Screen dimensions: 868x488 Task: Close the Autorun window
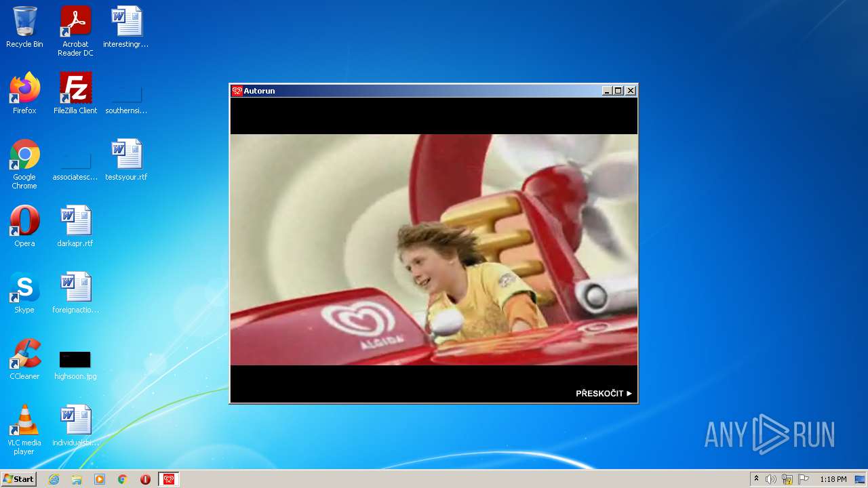(x=631, y=91)
